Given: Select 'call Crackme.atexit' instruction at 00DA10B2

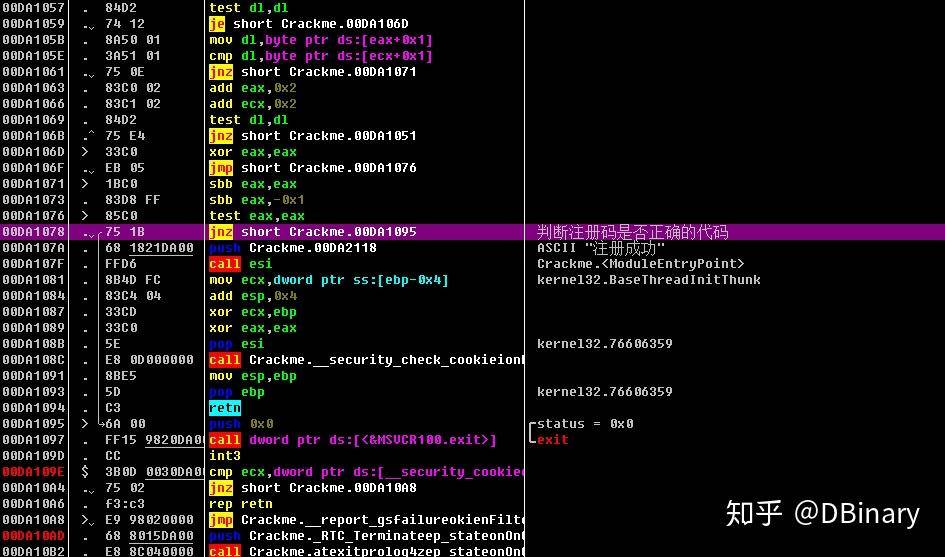Looking at the screenshot, I should (x=366, y=550).
